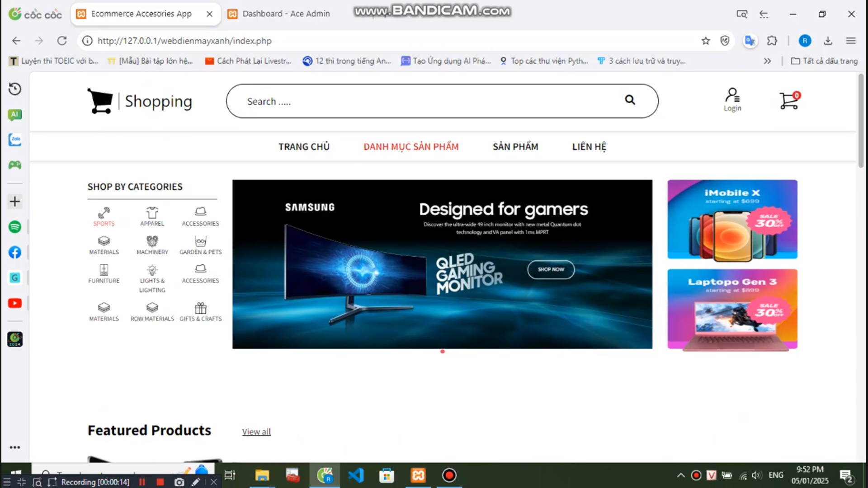This screenshot has width=868, height=488.
Task: Expand the sidebar three-dots more options
Action: [x=15, y=447]
